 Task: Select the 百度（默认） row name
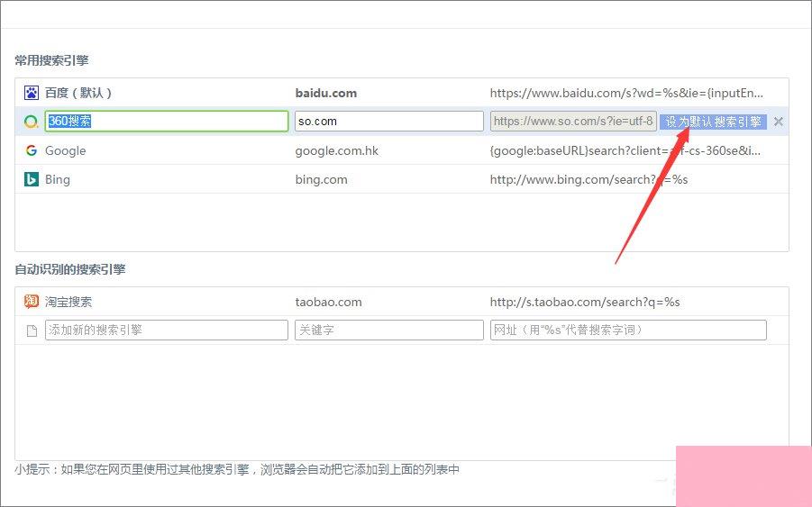pyautogui.click(x=78, y=93)
